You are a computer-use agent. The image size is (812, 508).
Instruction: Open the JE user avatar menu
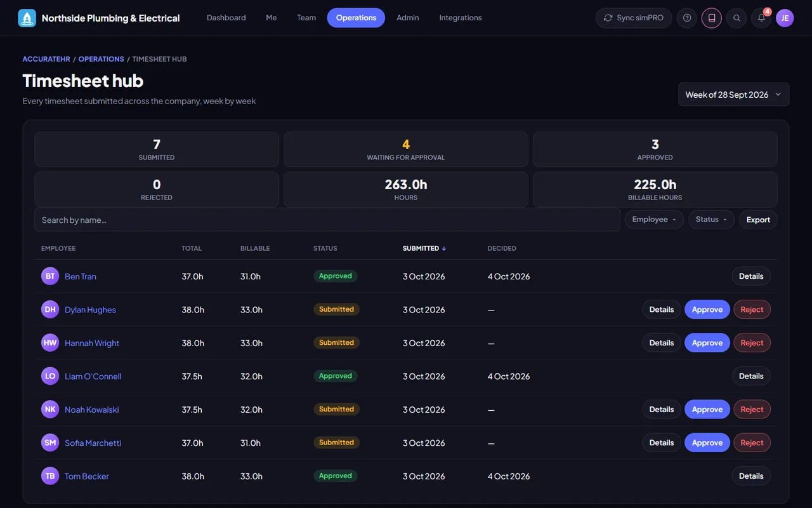[785, 18]
